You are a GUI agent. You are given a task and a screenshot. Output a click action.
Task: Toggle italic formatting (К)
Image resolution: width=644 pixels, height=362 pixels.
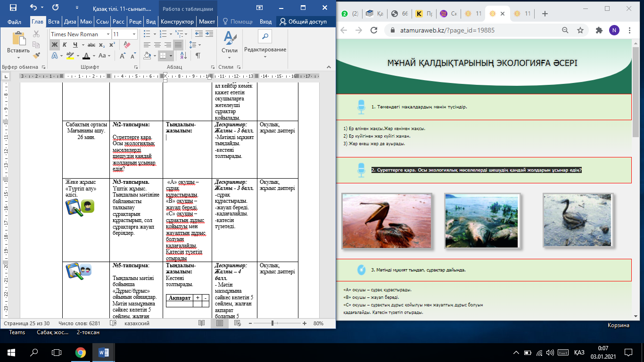point(65,45)
